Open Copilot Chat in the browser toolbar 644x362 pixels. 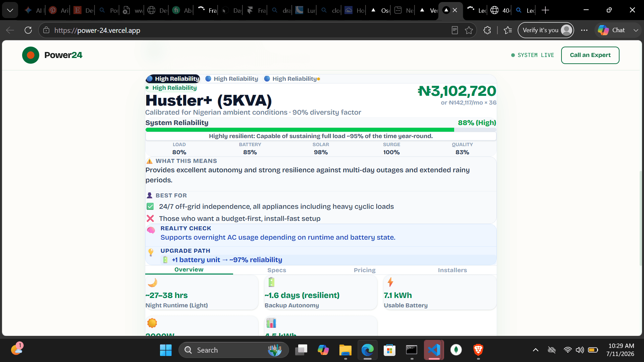[x=611, y=30]
